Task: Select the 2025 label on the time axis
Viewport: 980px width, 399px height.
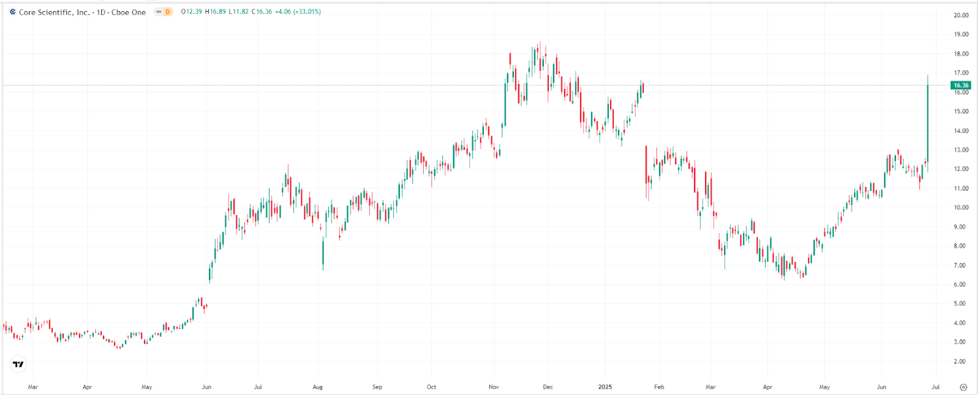Action: click(606, 387)
